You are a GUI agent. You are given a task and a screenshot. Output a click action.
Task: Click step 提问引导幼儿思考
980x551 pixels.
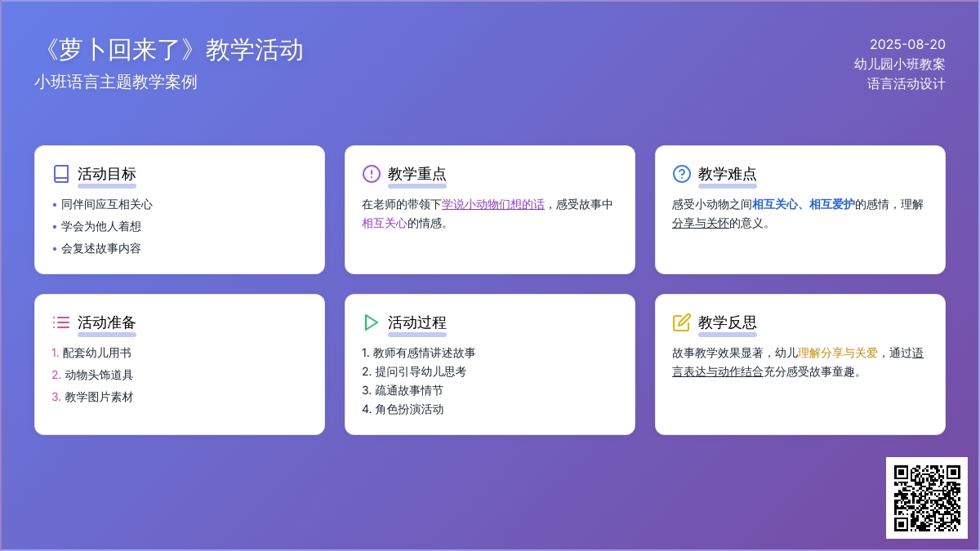click(x=421, y=371)
